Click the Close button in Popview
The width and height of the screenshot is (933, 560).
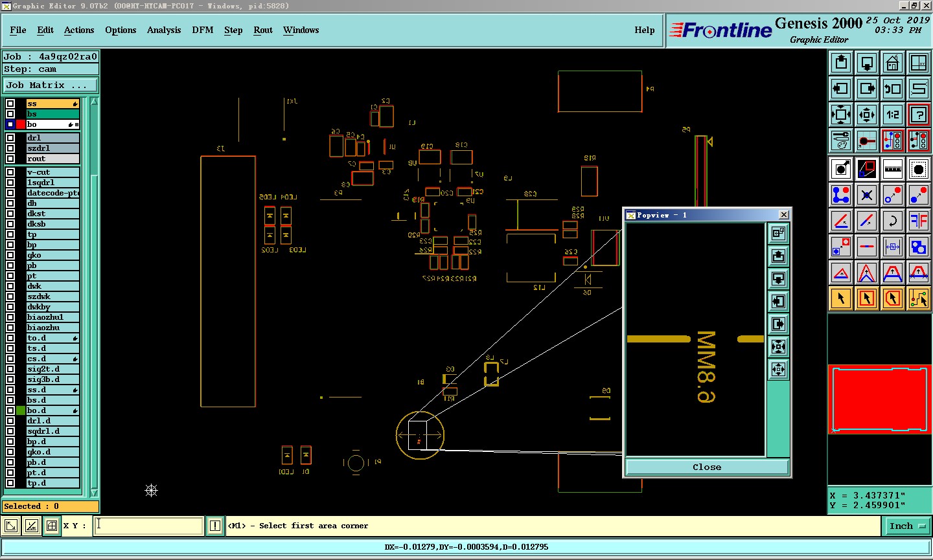coord(707,467)
